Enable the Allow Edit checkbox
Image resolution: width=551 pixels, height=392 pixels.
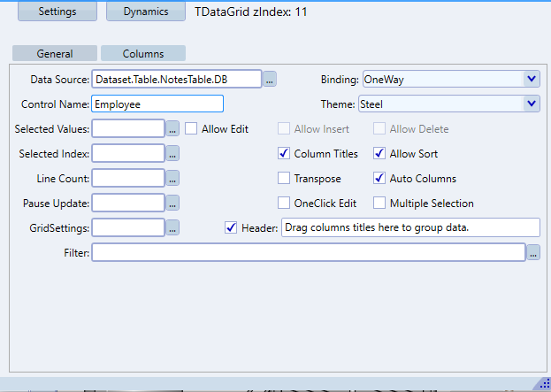tap(191, 129)
